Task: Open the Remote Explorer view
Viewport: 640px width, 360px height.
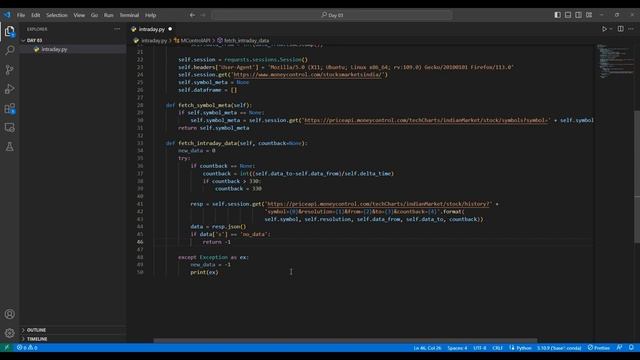Action: (x=9, y=127)
